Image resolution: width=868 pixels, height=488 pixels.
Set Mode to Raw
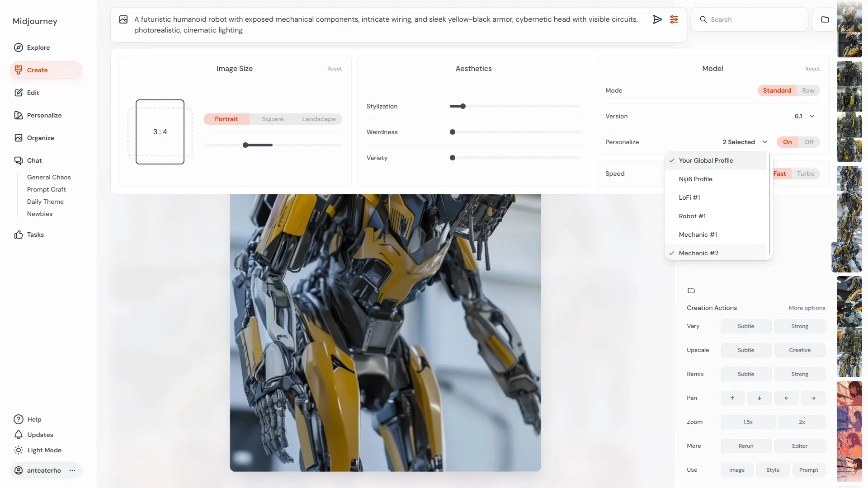[x=808, y=90]
